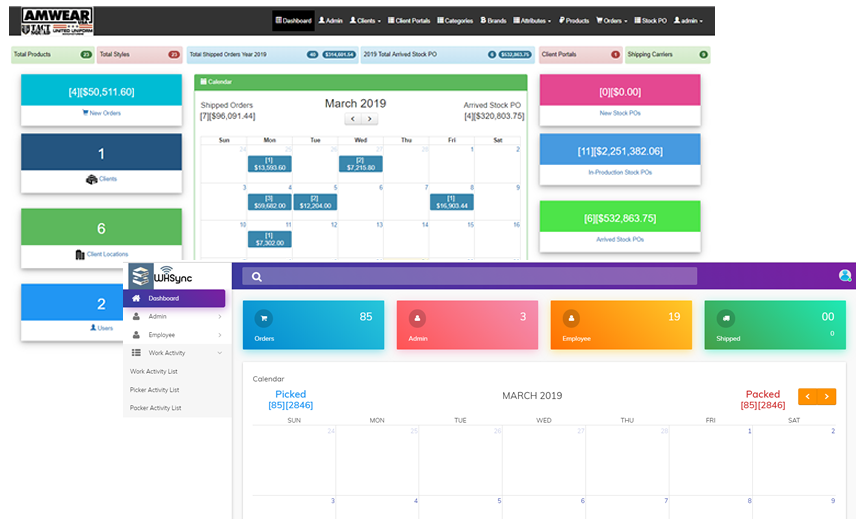Viewport: 856px width, 519px height.
Task: Expand Admin in WHSync sidebar
Action: tap(177, 317)
